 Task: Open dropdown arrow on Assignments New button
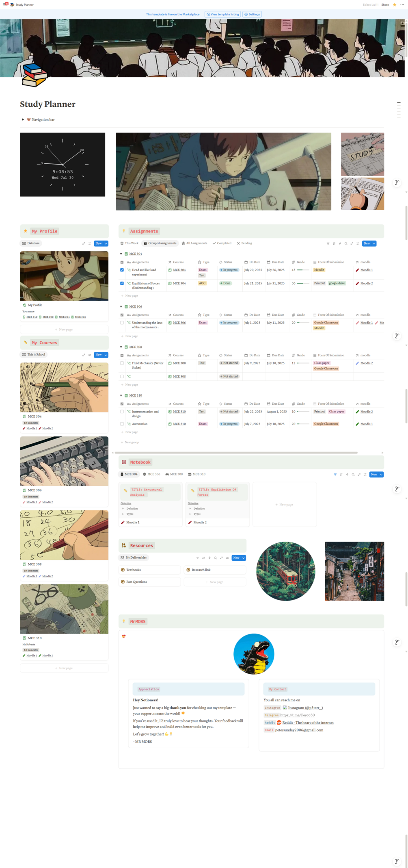click(374, 243)
